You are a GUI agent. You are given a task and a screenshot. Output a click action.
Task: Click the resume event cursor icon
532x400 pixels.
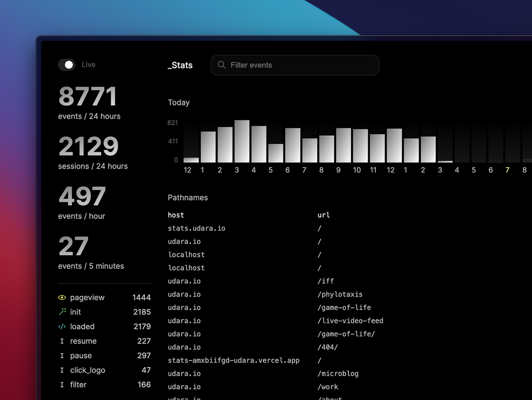(62, 341)
